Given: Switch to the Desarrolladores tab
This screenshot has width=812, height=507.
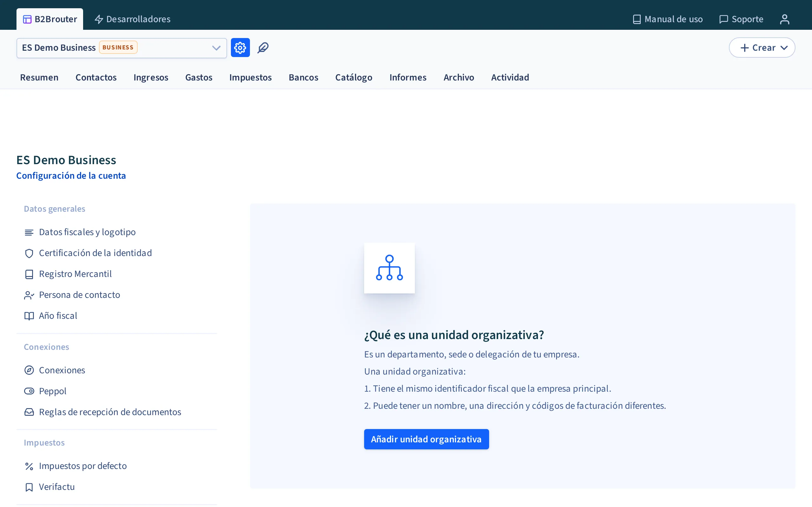Looking at the screenshot, I should [132, 19].
